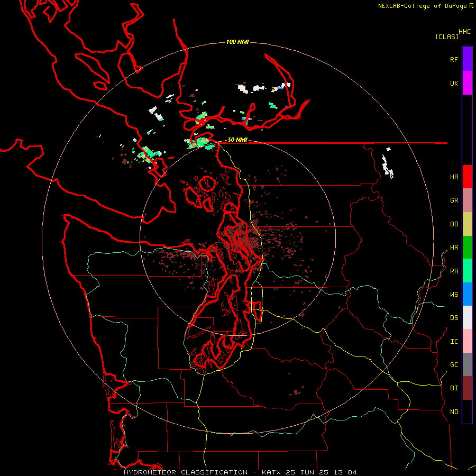The height and width of the screenshot is (476, 476).
Task: Click the WS legend label
Action: [x=454, y=295]
